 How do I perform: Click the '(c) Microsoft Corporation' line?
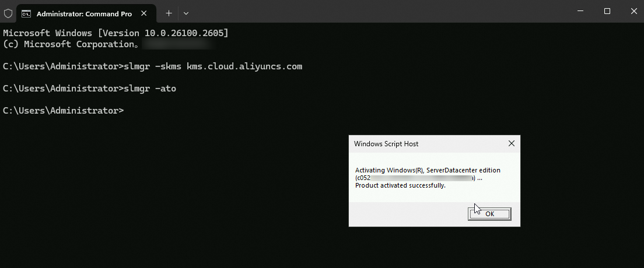point(71,44)
